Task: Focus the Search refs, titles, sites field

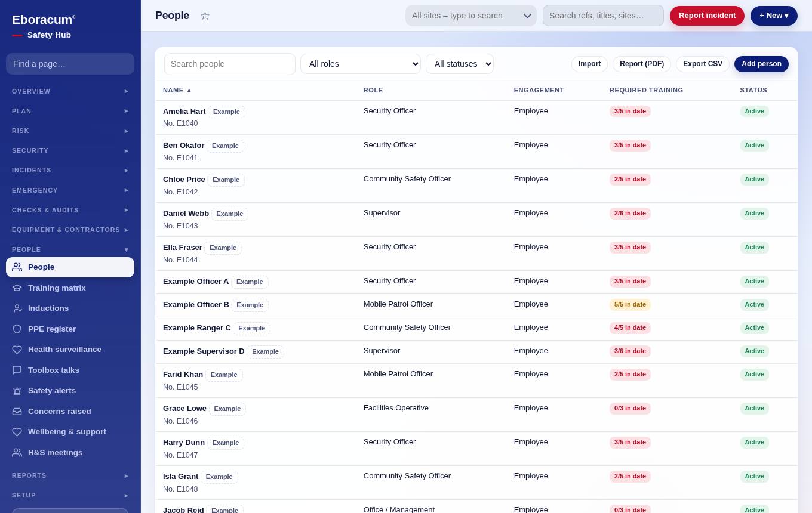Action: pos(603,16)
